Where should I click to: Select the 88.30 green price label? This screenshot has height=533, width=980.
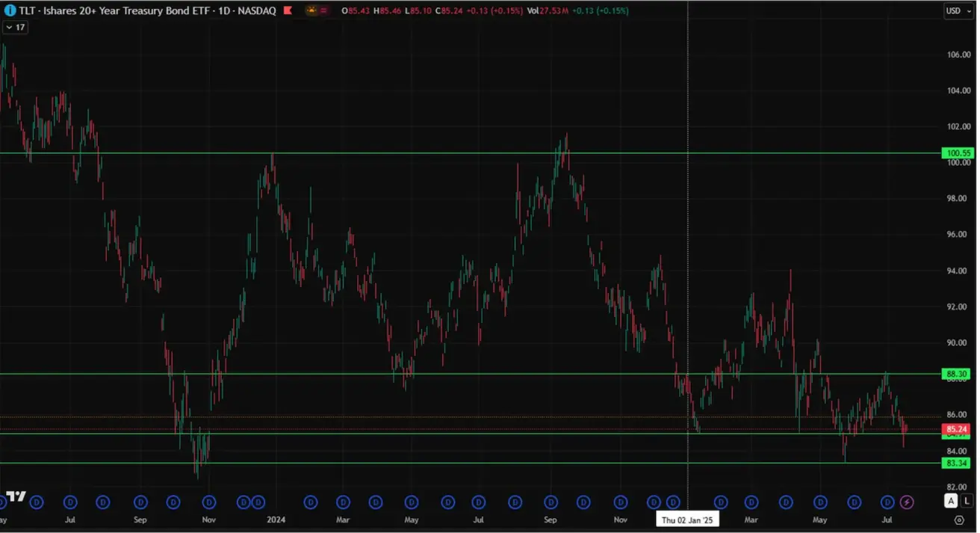coord(958,374)
